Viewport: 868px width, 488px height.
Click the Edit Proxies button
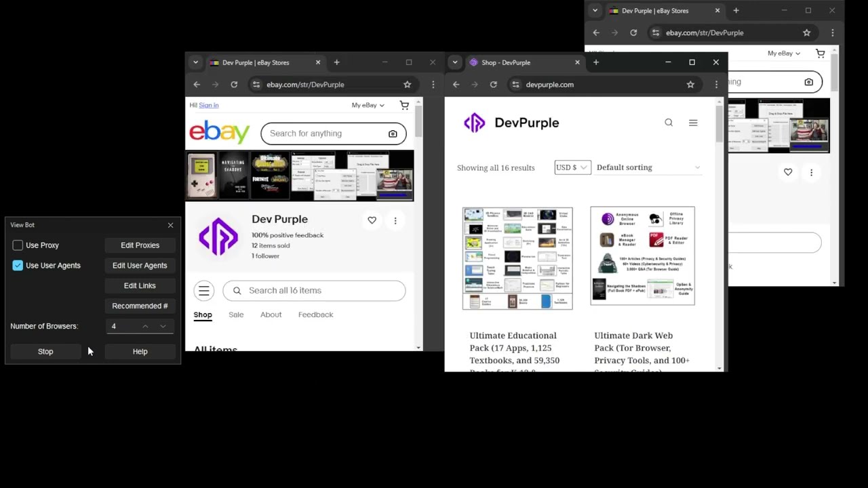click(140, 245)
